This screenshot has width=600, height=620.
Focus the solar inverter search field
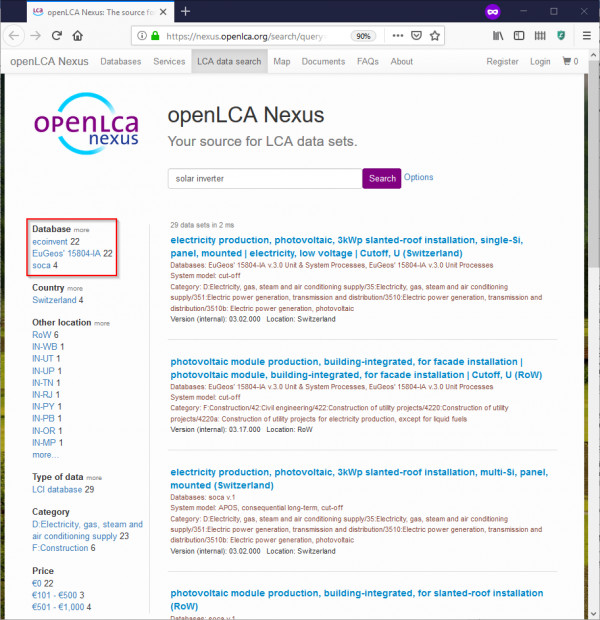click(x=265, y=178)
